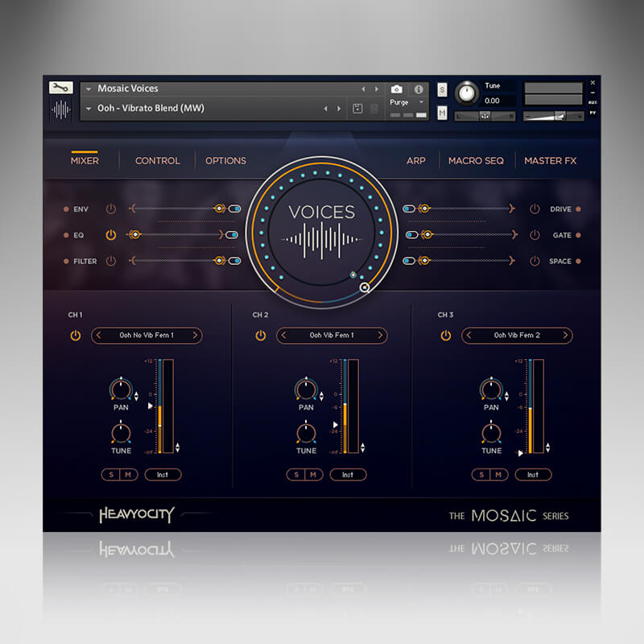This screenshot has width=644, height=644.
Task: Open the MACRO SEQ tab
Action: (476, 161)
